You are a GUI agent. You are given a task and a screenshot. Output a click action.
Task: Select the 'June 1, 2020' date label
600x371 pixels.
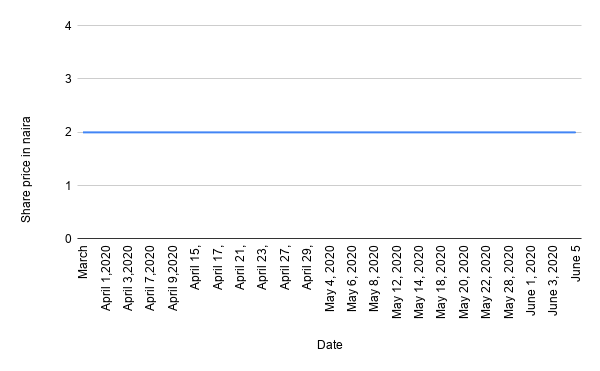pyautogui.click(x=530, y=280)
